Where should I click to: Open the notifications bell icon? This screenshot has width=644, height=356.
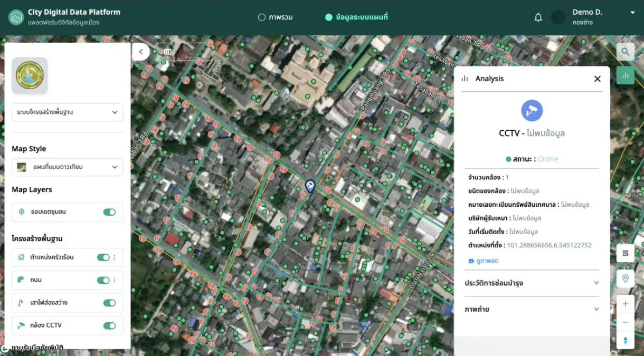[x=538, y=17]
